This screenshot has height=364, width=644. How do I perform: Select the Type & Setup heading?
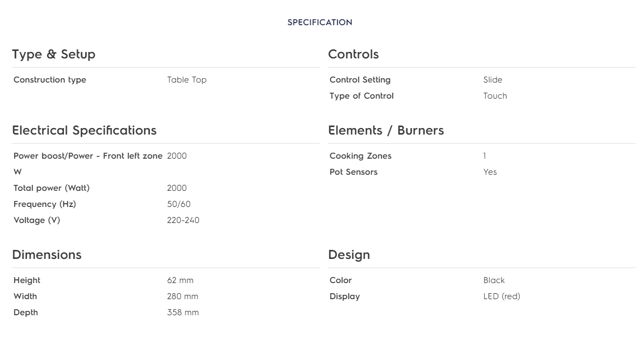click(x=54, y=54)
